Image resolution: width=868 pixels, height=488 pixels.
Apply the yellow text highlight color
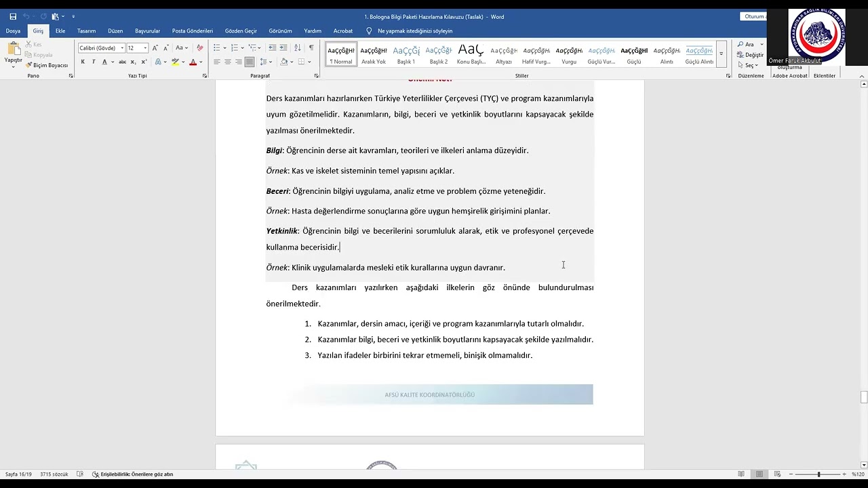pyautogui.click(x=175, y=62)
